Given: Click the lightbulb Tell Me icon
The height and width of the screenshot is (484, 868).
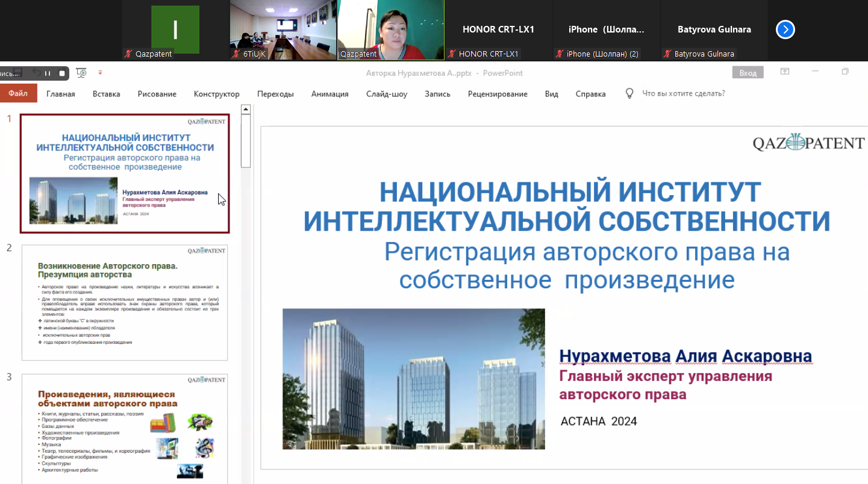Looking at the screenshot, I should point(629,93).
